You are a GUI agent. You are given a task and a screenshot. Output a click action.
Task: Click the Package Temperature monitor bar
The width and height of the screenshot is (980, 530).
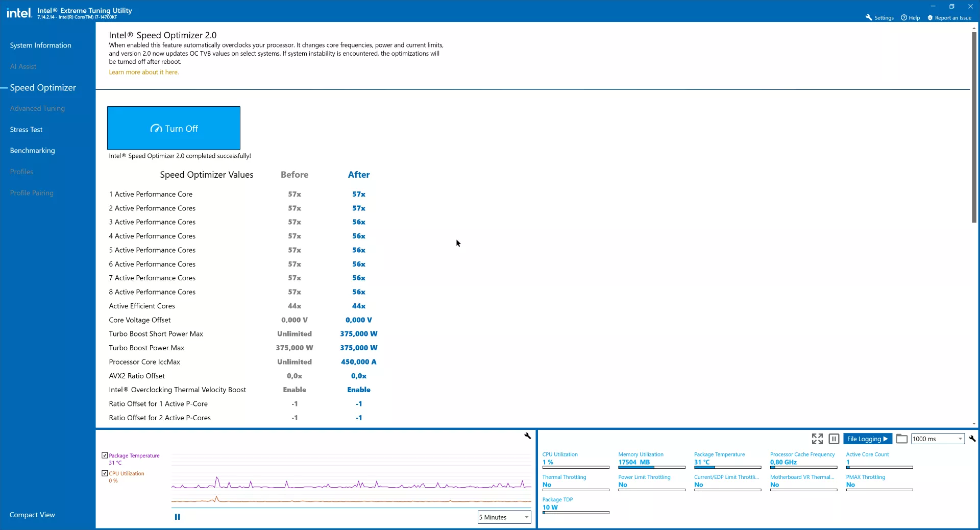click(727, 467)
